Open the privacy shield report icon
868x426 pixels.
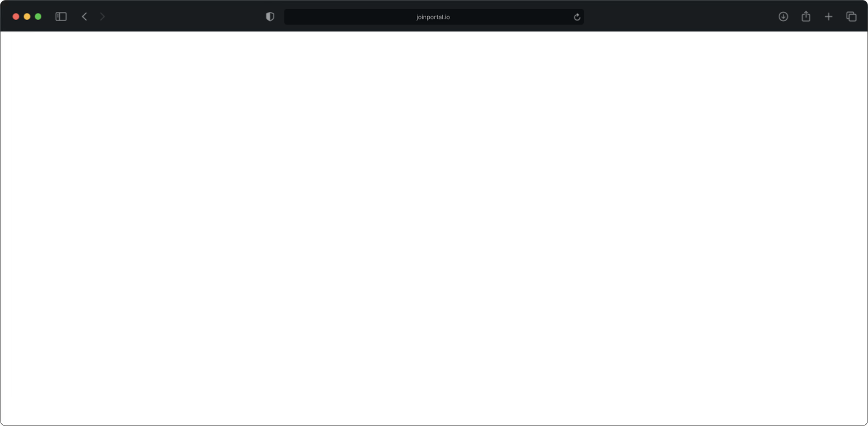[x=270, y=17]
